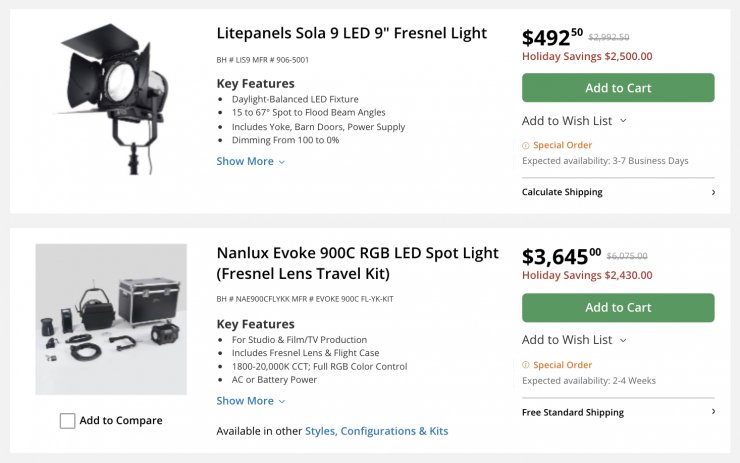Expand Show More for Litepanels Sola 9
The width and height of the screenshot is (740, 463).
pos(250,161)
